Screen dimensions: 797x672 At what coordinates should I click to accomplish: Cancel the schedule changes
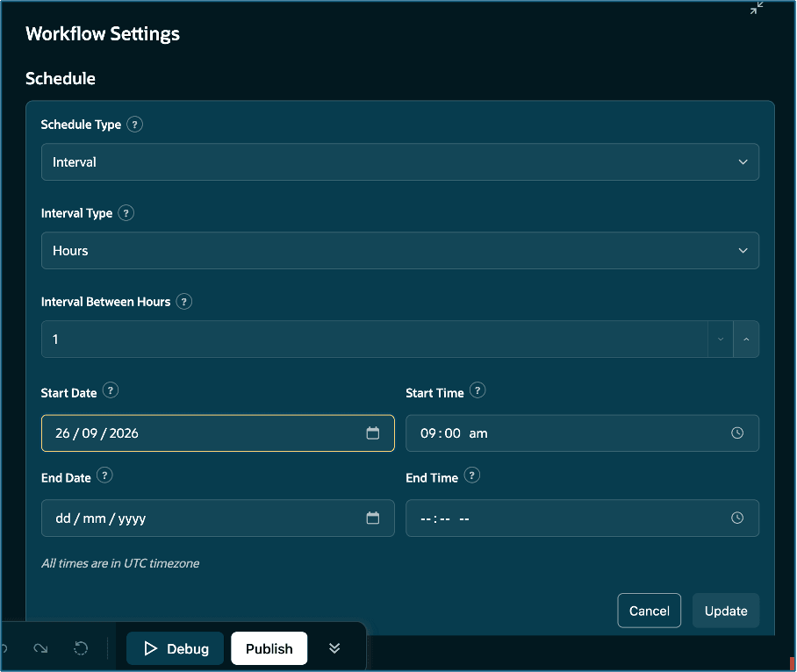(x=649, y=611)
